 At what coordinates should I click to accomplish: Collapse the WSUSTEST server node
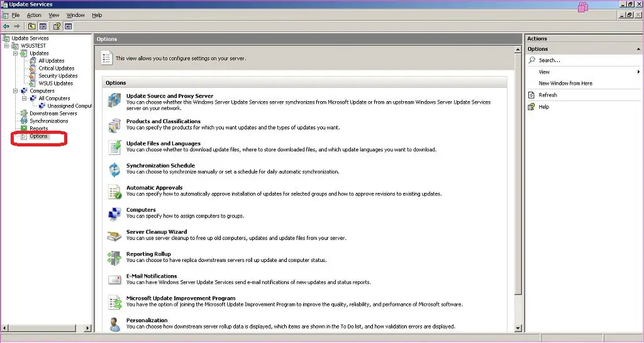click(x=6, y=45)
